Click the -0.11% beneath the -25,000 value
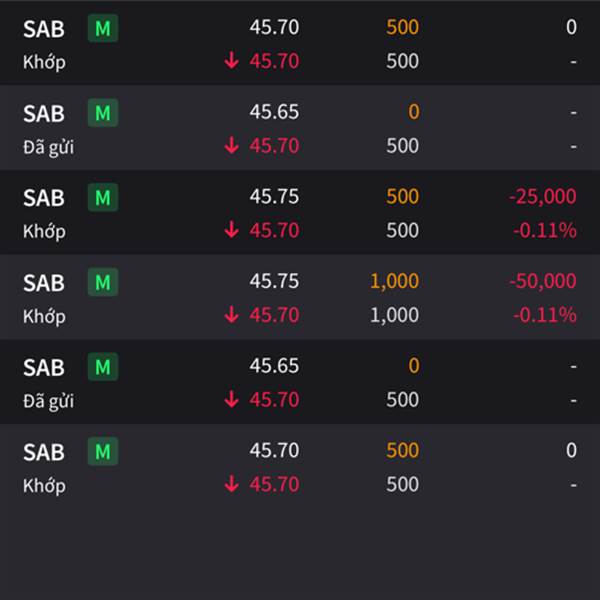 point(545,230)
